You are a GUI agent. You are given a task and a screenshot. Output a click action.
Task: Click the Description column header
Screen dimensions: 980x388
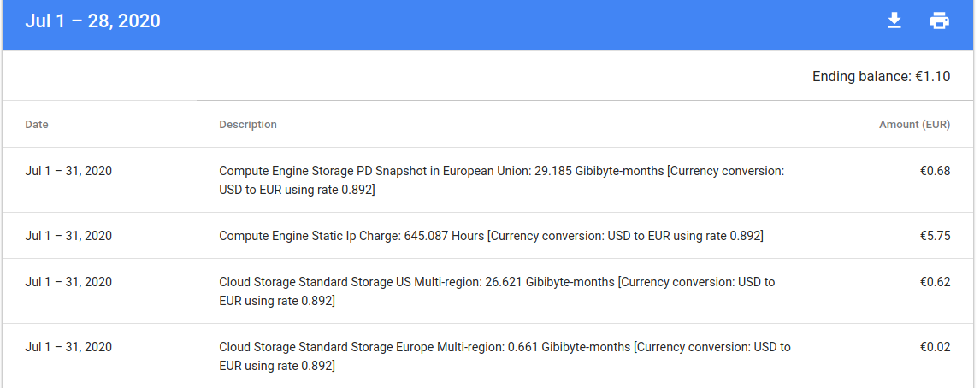click(248, 125)
